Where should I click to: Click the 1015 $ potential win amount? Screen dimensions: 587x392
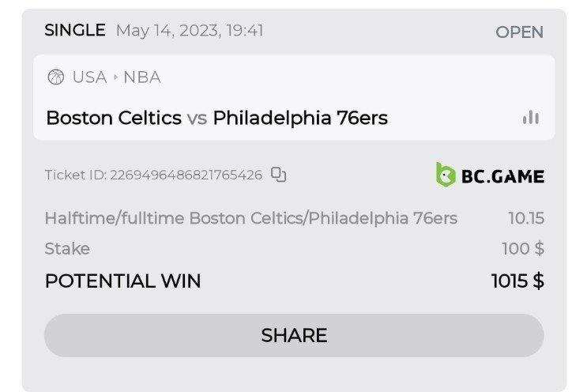[x=517, y=281]
